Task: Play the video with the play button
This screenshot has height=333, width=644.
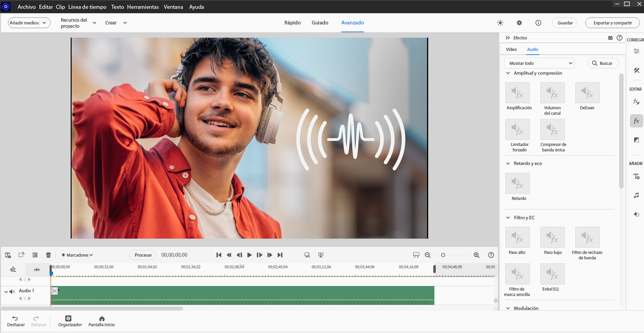Action: pos(249,255)
